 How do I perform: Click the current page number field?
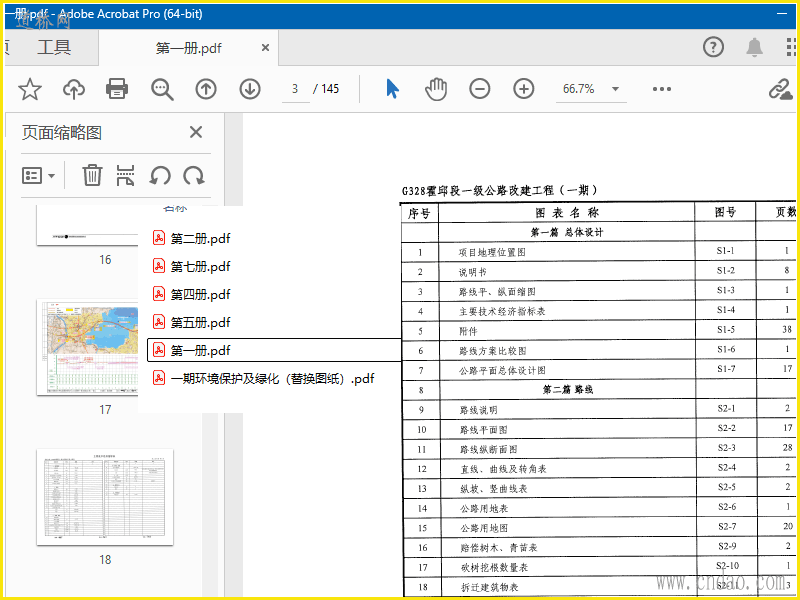pos(295,89)
